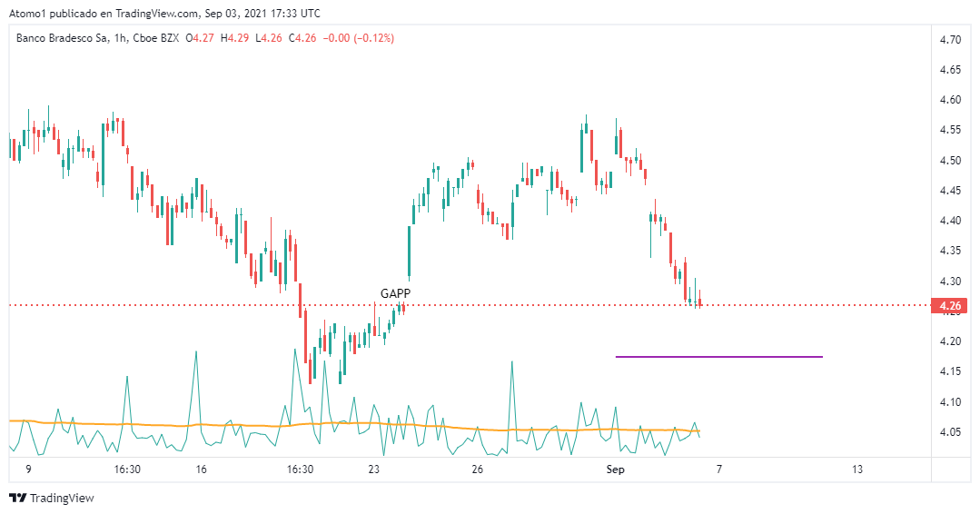Click the red 4.26 current price tag
This screenshot has height=514, width=980.
950,306
